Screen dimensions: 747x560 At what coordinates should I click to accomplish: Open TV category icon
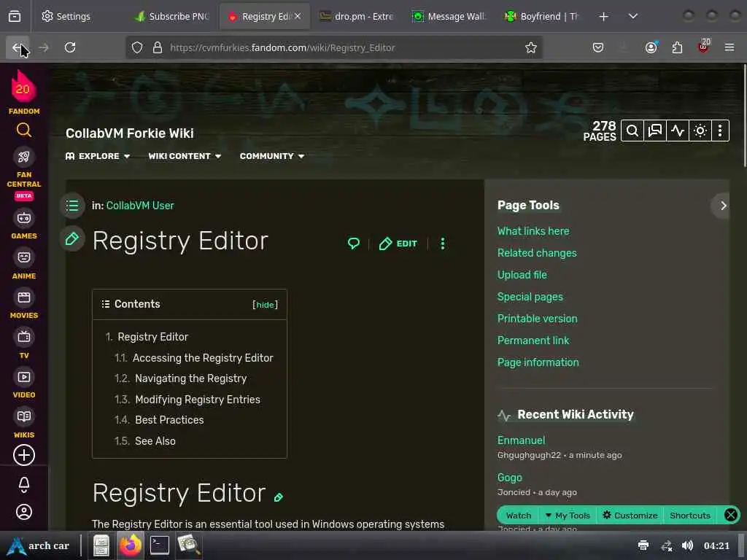coord(24,337)
